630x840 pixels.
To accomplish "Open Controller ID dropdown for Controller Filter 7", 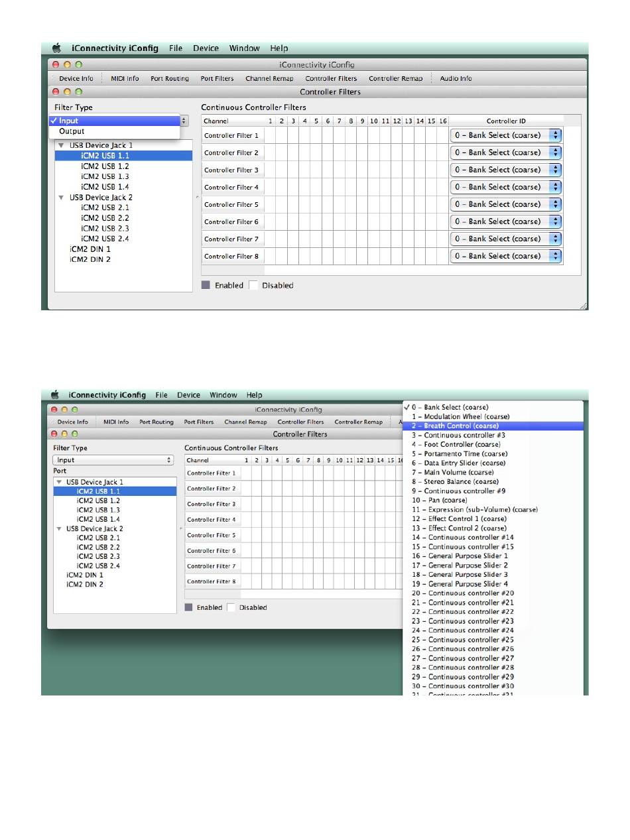I will tap(506, 239).
